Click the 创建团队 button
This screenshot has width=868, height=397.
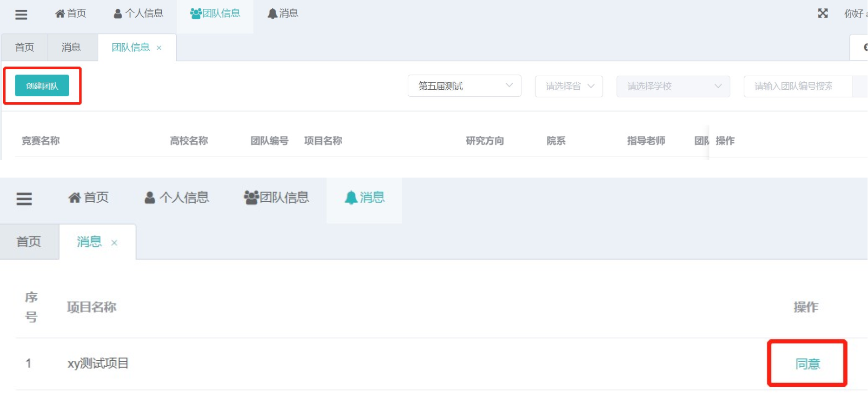pyautogui.click(x=42, y=86)
